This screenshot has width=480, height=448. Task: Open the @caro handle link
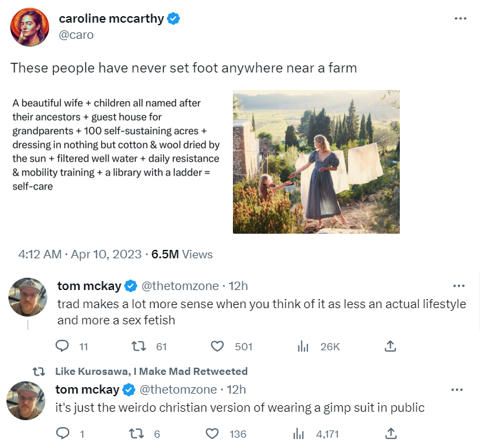[x=76, y=35]
